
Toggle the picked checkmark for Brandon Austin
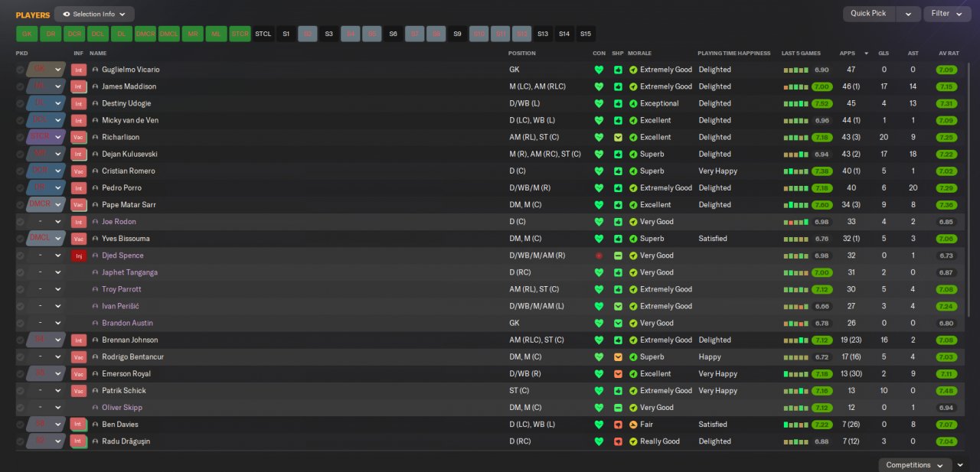tap(20, 323)
